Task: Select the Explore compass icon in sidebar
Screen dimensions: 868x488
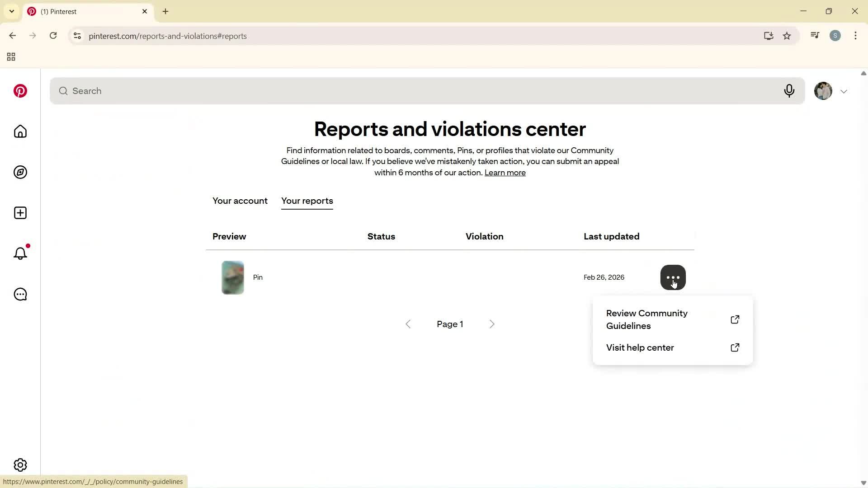Action: (x=20, y=172)
